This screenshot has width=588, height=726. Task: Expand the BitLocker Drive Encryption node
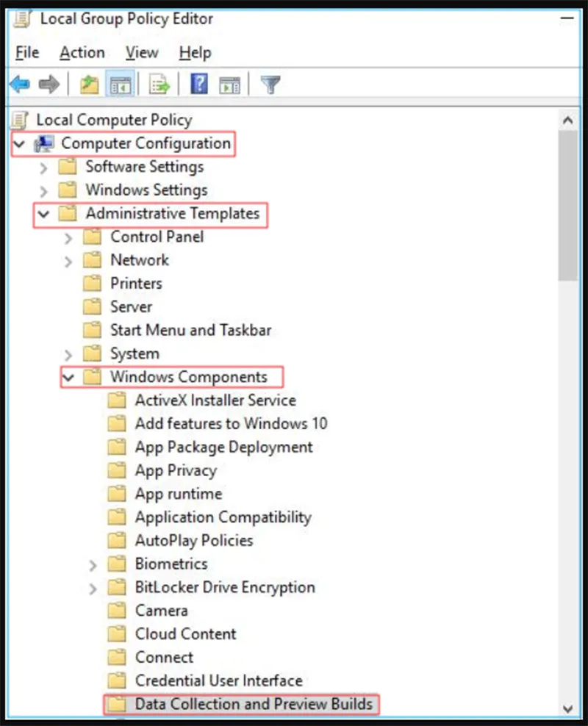[x=93, y=589]
